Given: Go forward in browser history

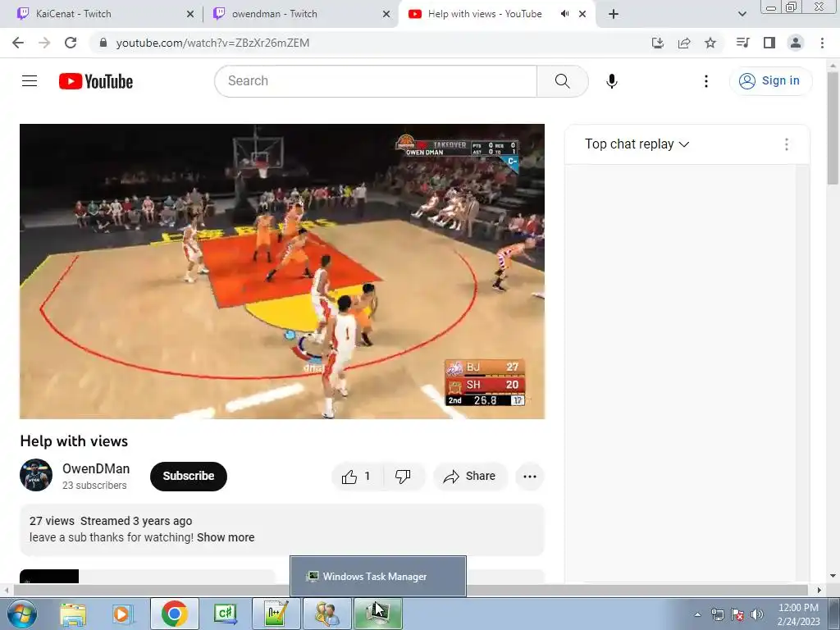Looking at the screenshot, I should 44,43.
